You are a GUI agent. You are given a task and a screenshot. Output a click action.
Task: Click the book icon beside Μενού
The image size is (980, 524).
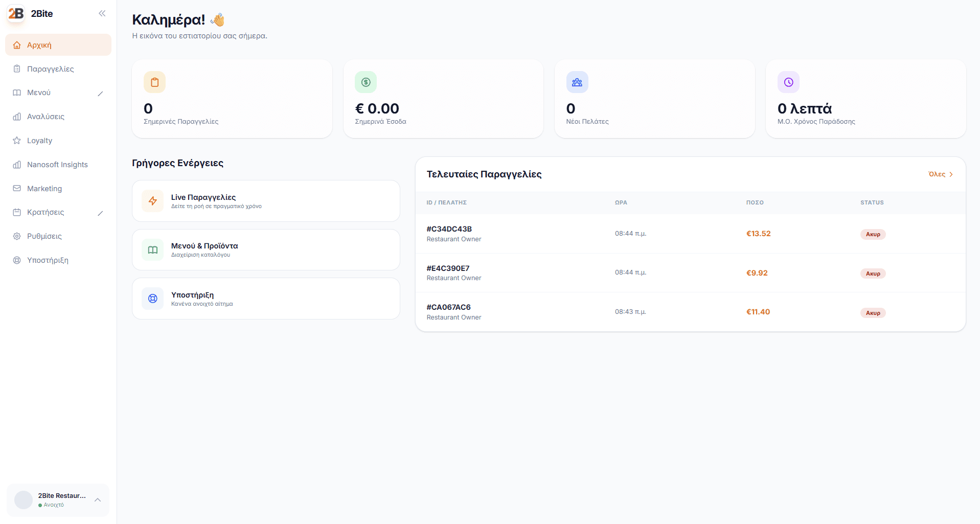pos(17,93)
